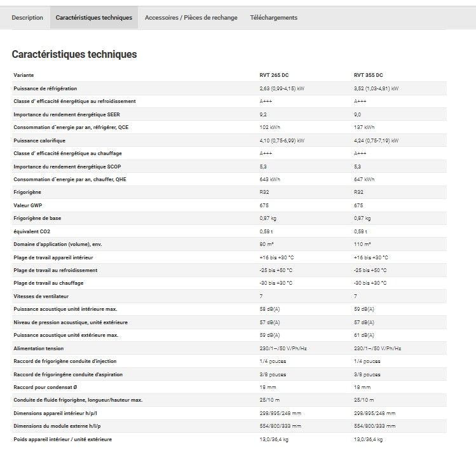Viewport: 476px width, 450px height.
Task: Click the RVT 265 DC column header
Action: point(274,76)
